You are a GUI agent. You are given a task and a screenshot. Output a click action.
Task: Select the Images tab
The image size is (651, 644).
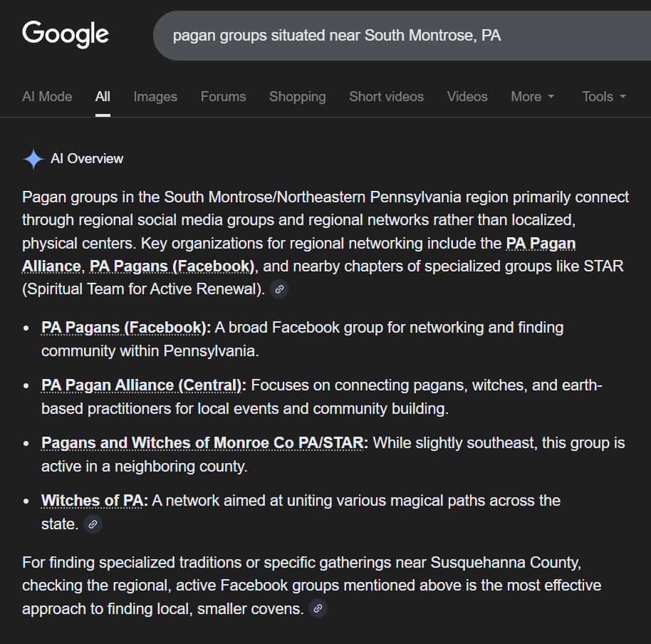pyautogui.click(x=155, y=97)
